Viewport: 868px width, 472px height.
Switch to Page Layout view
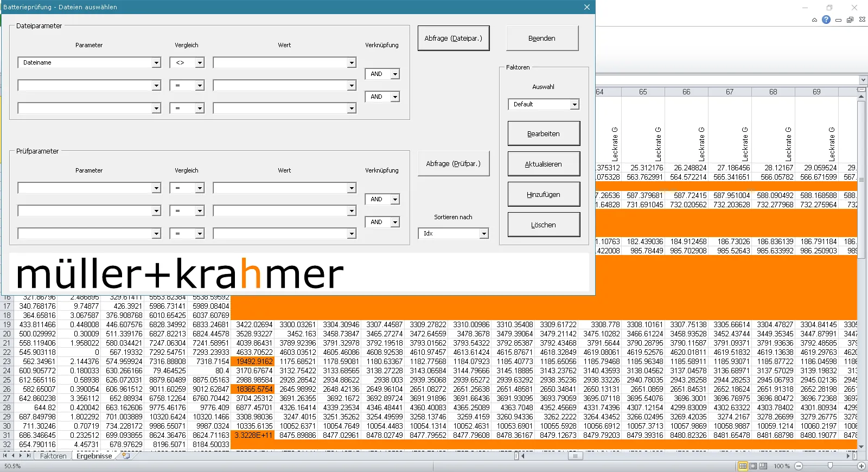pyautogui.click(x=753, y=466)
